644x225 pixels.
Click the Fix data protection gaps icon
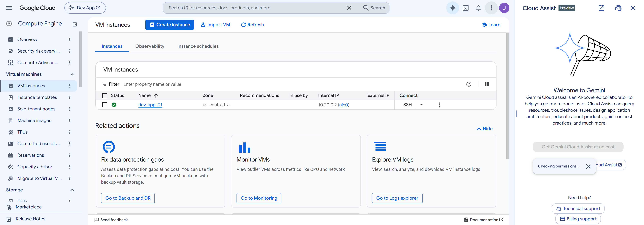click(109, 147)
